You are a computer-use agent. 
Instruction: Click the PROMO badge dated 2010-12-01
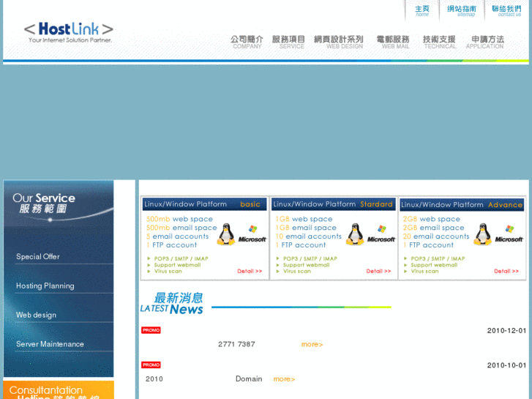tap(151, 330)
